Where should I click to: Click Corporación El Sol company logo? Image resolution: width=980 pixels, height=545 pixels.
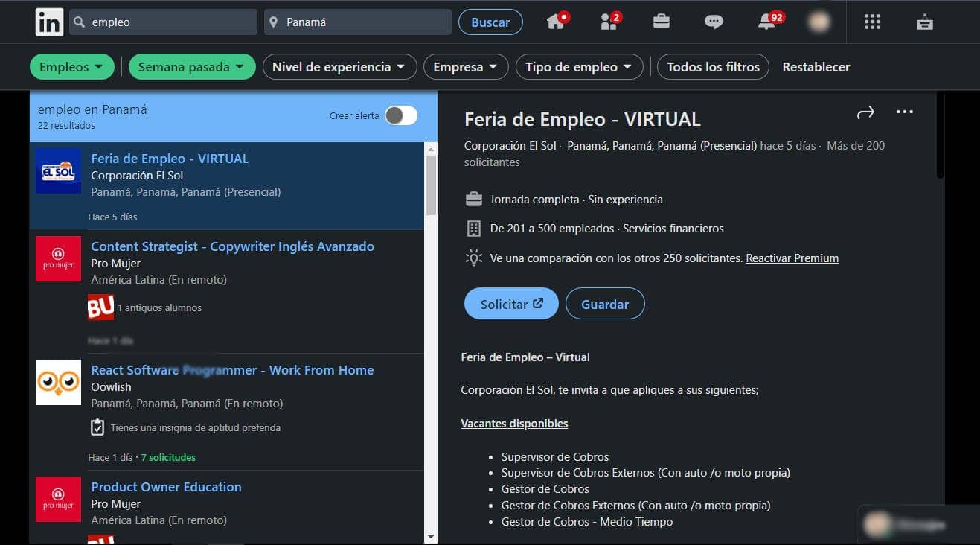(58, 170)
